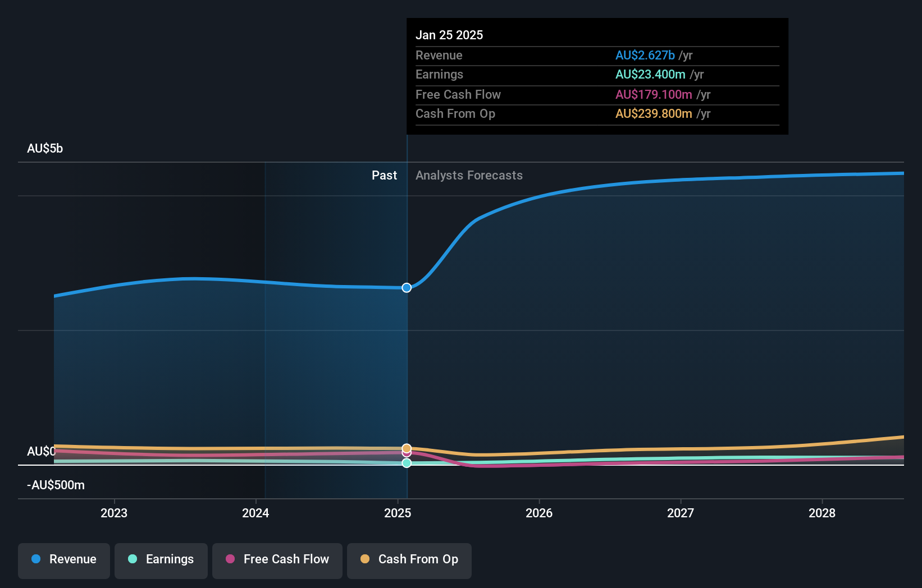Select the 2028 x-axis label
Screen dimensions: 922x588
tap(822, 513)
